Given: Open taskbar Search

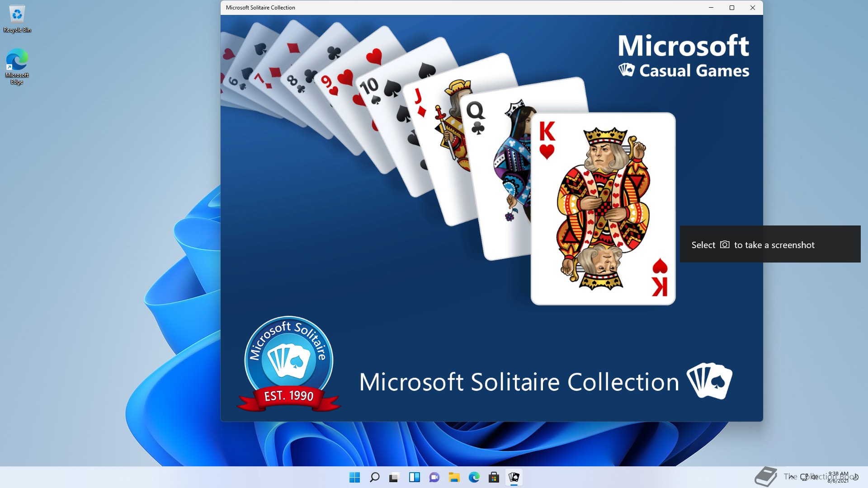Looking at the screenshot, I should pos(375,477).
